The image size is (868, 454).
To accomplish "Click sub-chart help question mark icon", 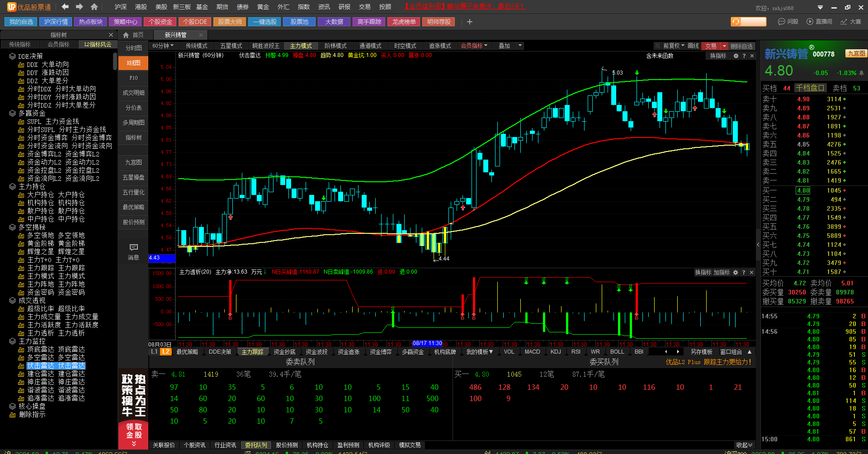I will coord(744,272).
